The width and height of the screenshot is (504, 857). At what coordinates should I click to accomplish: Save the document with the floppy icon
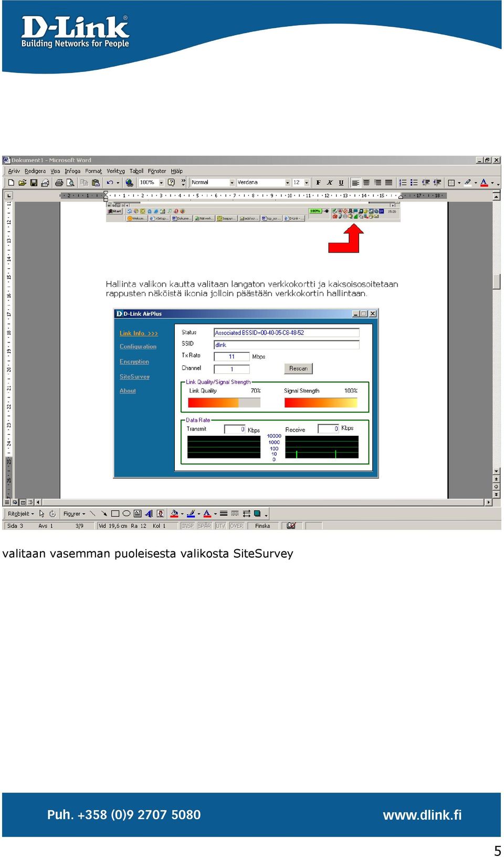click(34, 183)
